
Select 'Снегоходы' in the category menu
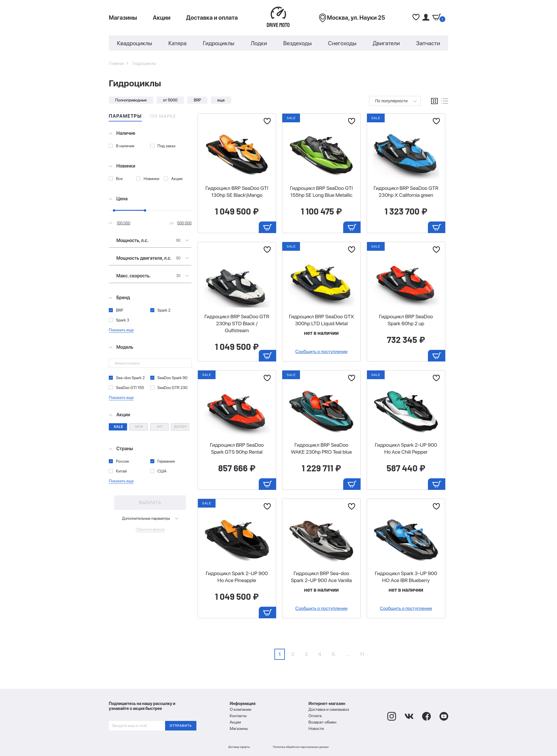pos(342,43)
